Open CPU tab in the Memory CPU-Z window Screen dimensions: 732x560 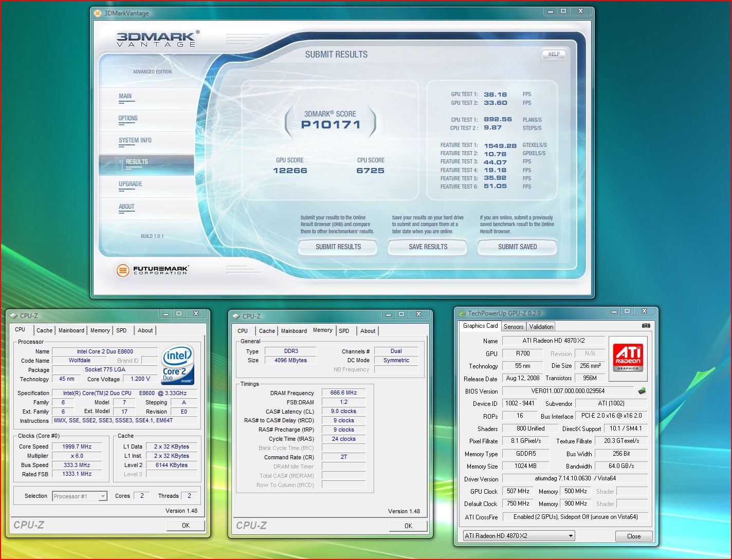coord(243,331)
